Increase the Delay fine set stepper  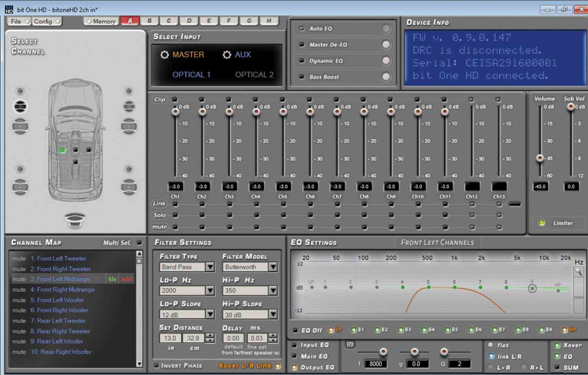[273, 335]
